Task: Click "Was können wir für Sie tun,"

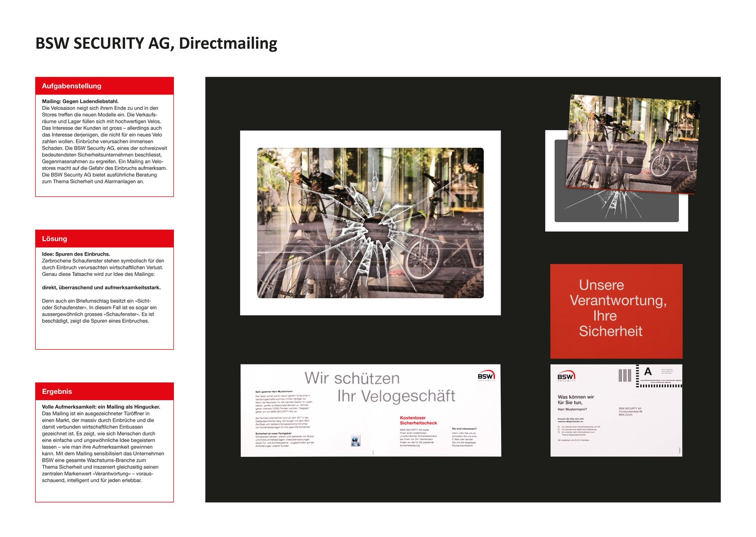Action: coord(576,400)
